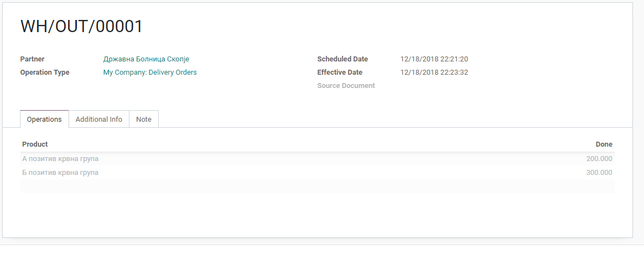Click the Source Document label
This screenshot has height=254, width=644.
pyautogui.click(x=346, y=86)
